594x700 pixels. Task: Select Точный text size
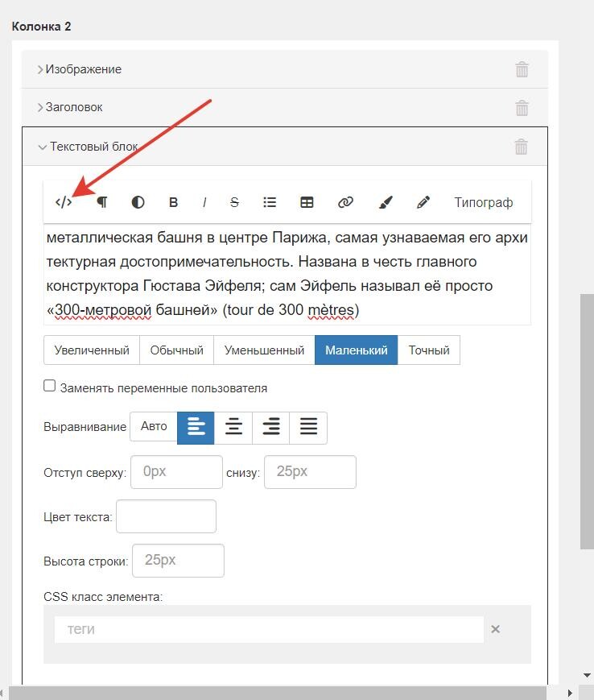pyautogui.click(x=428, y=350)
